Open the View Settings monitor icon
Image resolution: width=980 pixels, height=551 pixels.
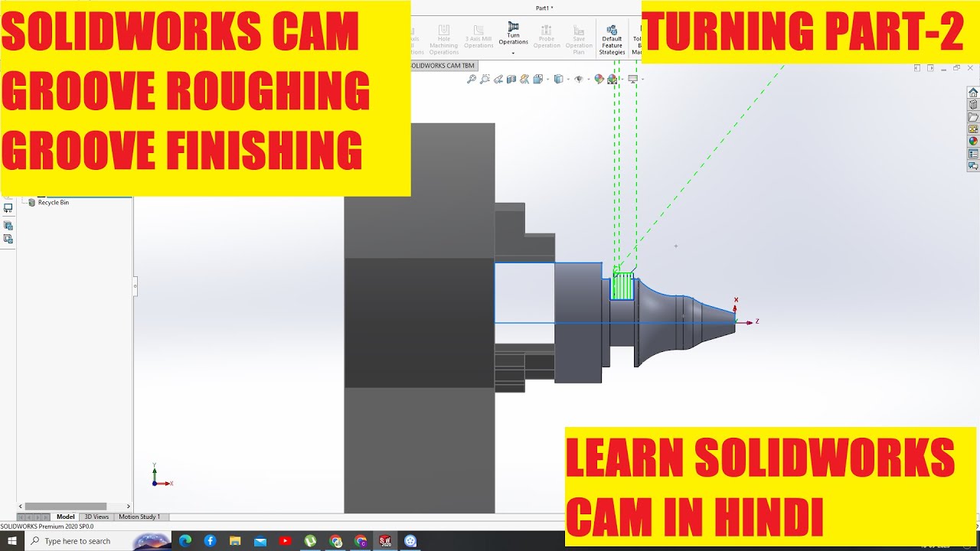632,79
